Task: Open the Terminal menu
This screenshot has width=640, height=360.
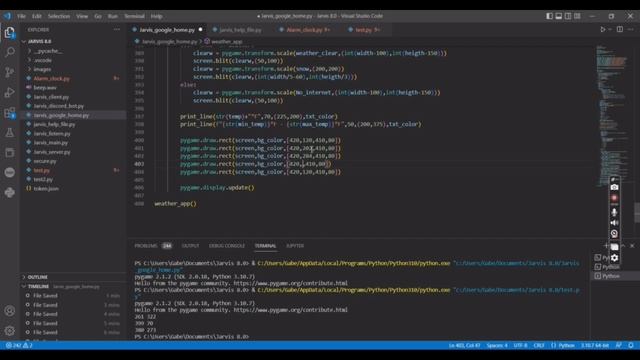Action: (134, 16)
